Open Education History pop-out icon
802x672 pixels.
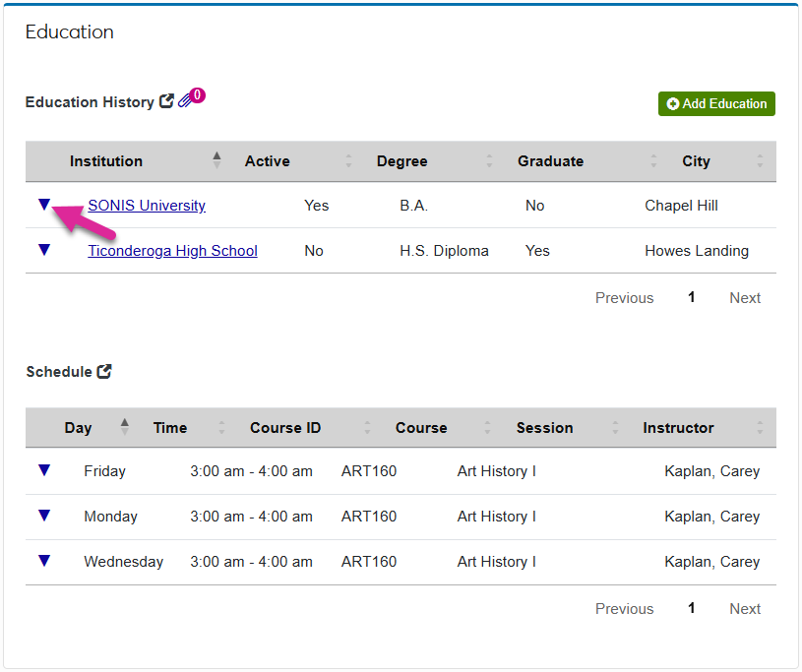[166, 101]
